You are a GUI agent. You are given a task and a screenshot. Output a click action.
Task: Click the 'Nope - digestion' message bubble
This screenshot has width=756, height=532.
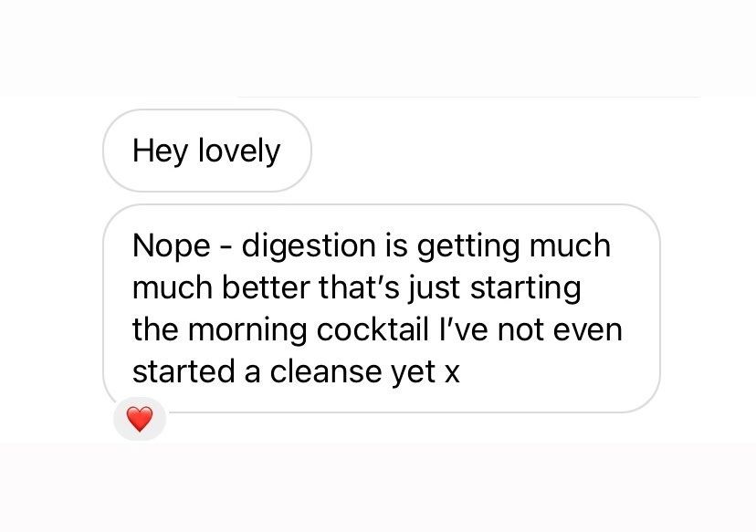click(382, 308)
